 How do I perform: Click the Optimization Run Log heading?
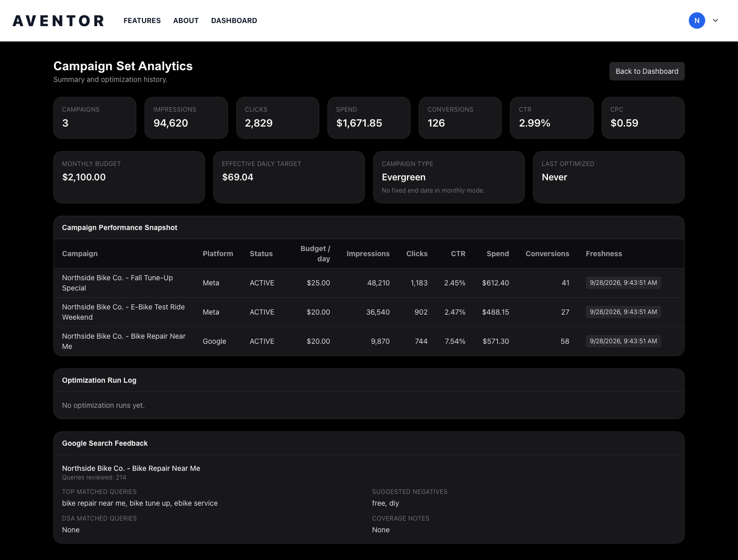[x=99, y=380]
